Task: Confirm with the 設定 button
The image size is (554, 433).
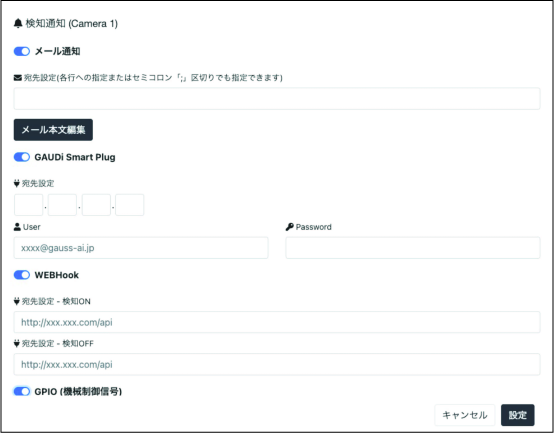Action: click(x=518, y=415)
